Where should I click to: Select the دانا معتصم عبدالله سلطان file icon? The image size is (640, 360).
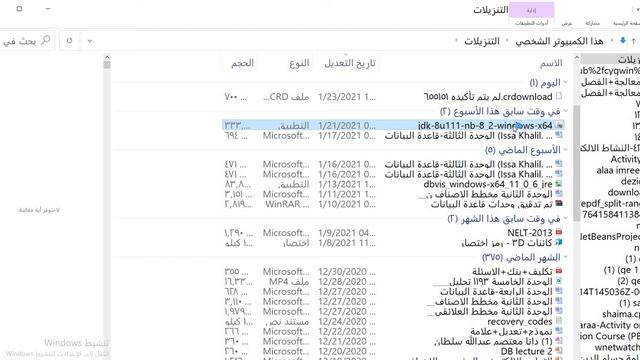point(559,340)
